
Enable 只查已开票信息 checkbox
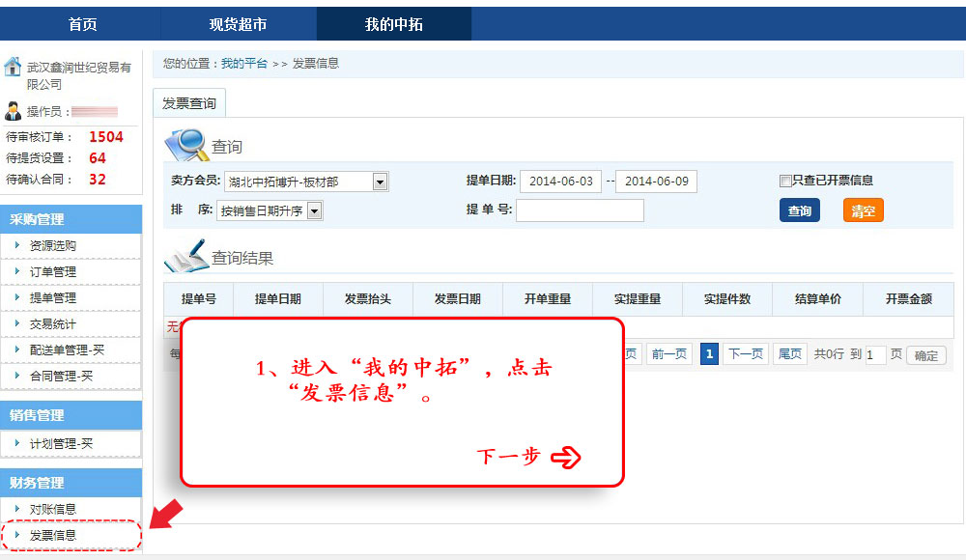tap(785, 181)
